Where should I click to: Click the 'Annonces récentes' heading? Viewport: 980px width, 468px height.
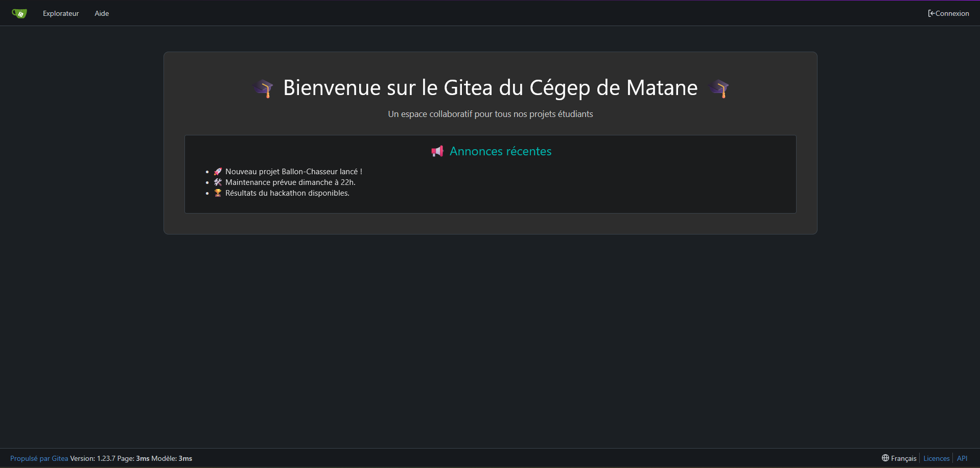tap(500, 151)
